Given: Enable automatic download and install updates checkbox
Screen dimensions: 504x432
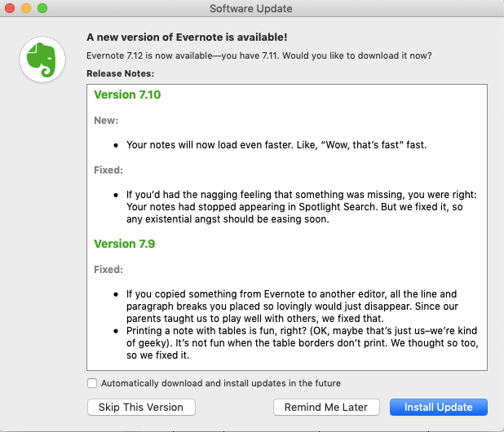Looking at the screenshot, I should click(x=92, y=383).
